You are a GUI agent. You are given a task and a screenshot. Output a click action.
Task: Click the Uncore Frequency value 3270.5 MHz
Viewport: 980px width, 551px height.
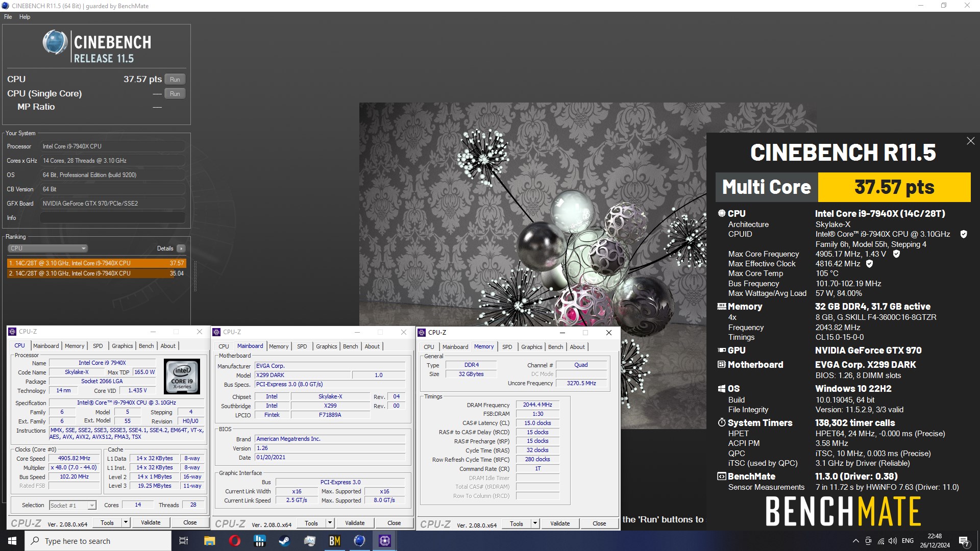(581, 383)
